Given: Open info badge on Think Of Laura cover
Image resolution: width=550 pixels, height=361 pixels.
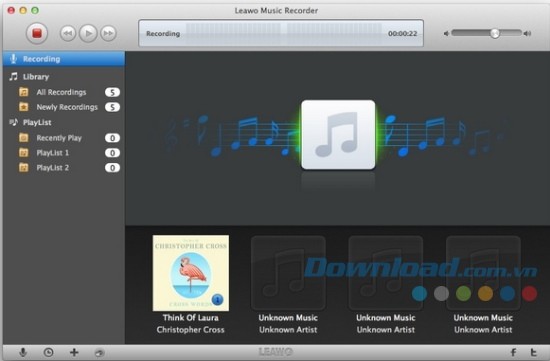Looking at the screenshot, I should (217, 300).
